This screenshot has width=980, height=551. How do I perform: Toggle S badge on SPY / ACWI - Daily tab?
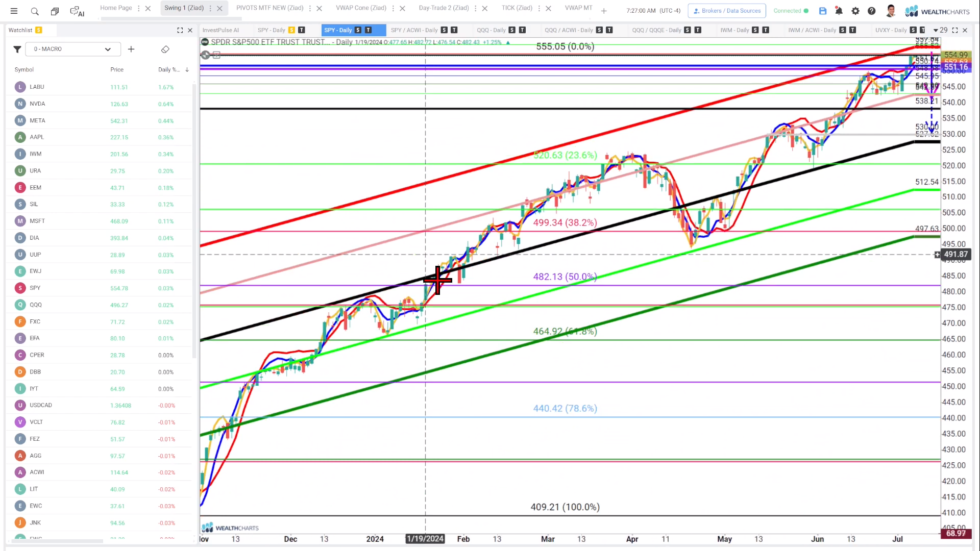(x=444, y=30)
